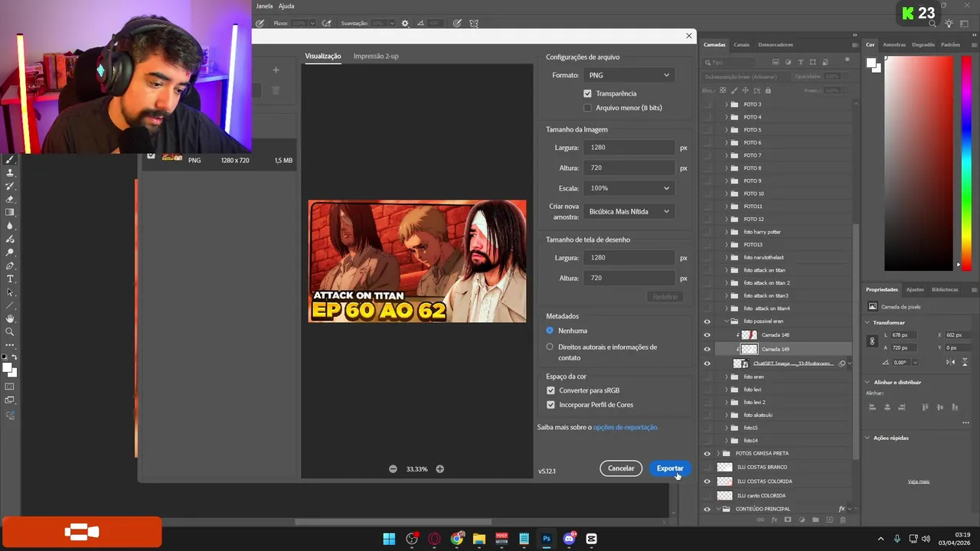Click the add layer style fx icon
The height and width of the screenshot is (551, 980).
click(774, 520)
